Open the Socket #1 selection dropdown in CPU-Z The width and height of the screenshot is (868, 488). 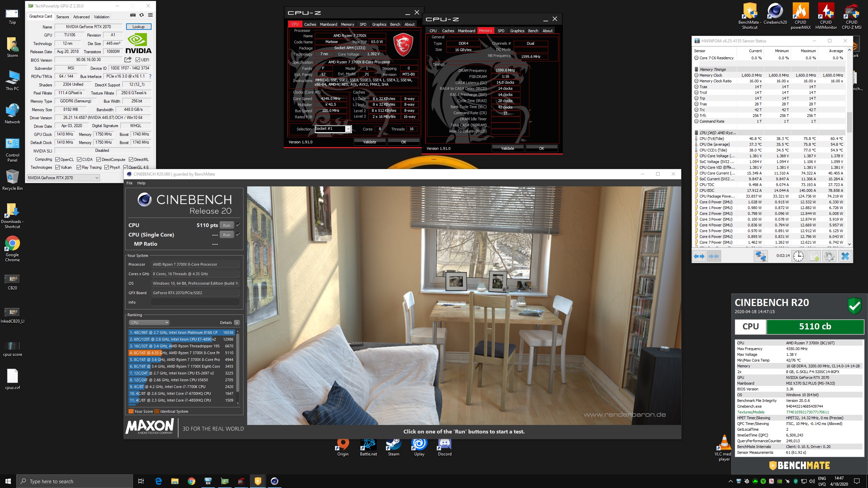[333, 129]
